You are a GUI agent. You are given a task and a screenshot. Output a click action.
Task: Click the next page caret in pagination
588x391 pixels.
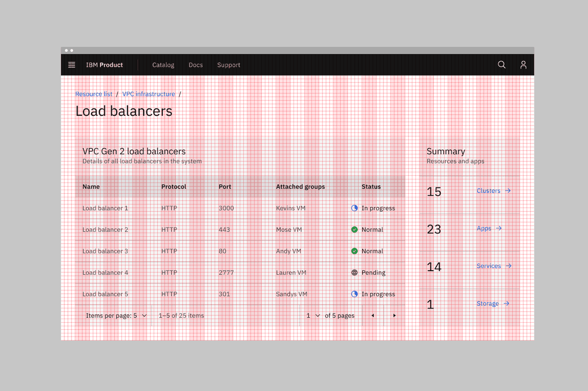pos(394,316)
